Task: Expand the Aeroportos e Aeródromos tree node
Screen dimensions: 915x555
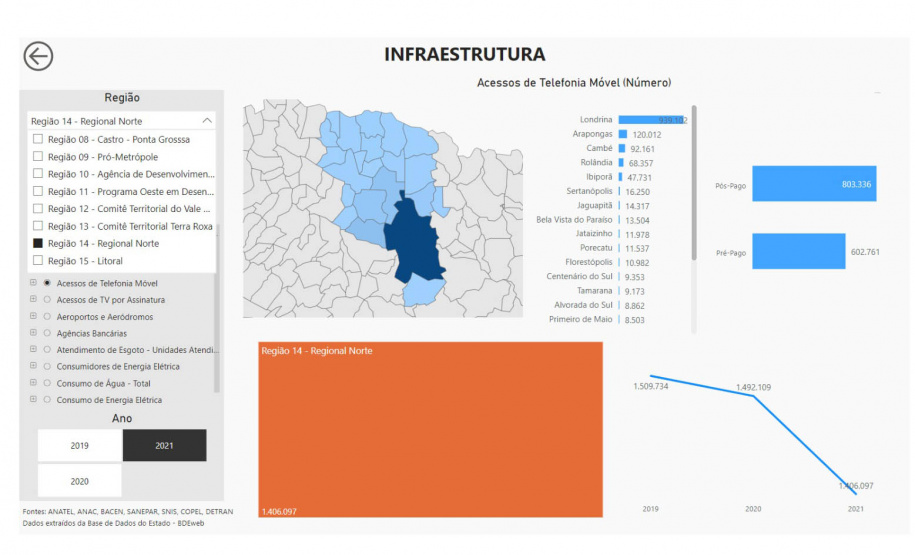Action: pos(33,316)
